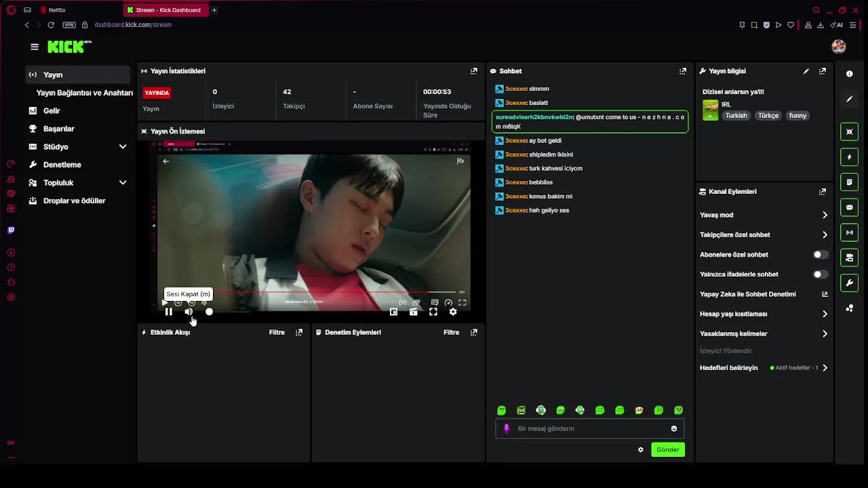Viewport: 868px width, 488px height.
Task: Open the profile avatar menu
Action: 839,46
